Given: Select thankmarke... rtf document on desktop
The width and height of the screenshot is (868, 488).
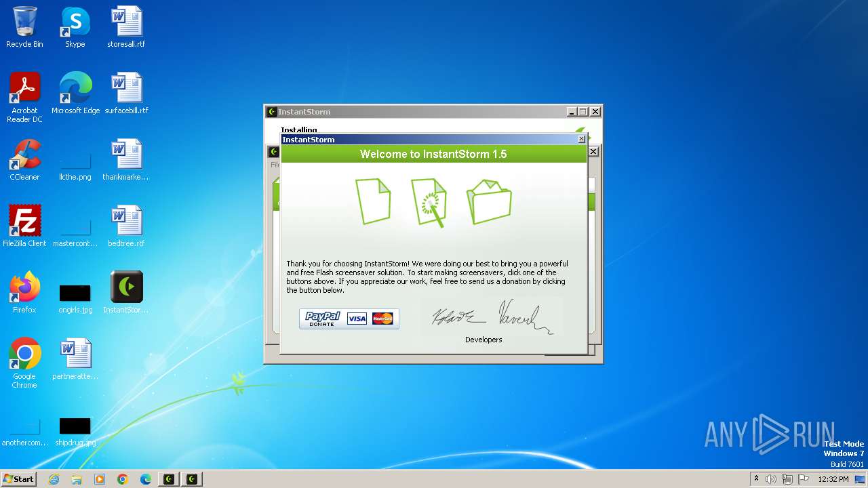Looking at the screenshot, I should (126, 160).
